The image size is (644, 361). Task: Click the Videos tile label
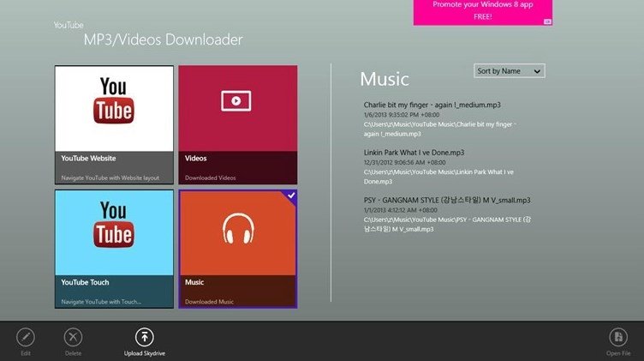pos(195,159)
